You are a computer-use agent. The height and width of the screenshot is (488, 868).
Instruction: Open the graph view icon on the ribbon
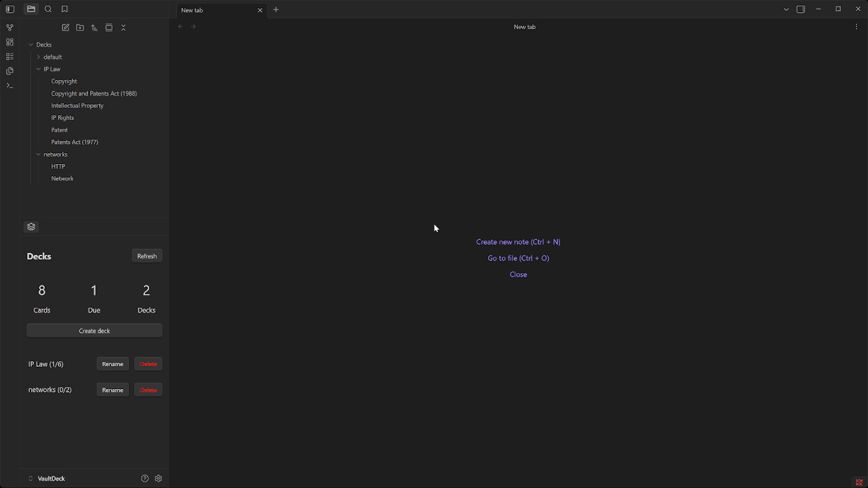coord(9,27)
